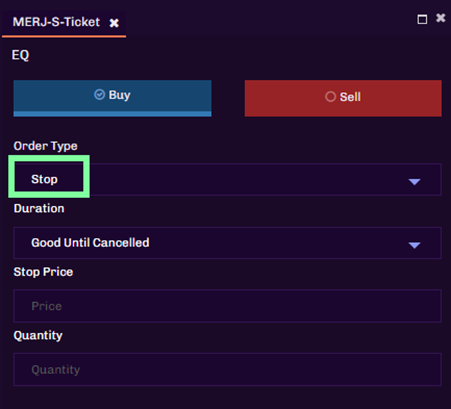
Task: Choose the red Sell side button
Action: click(343, 98)
